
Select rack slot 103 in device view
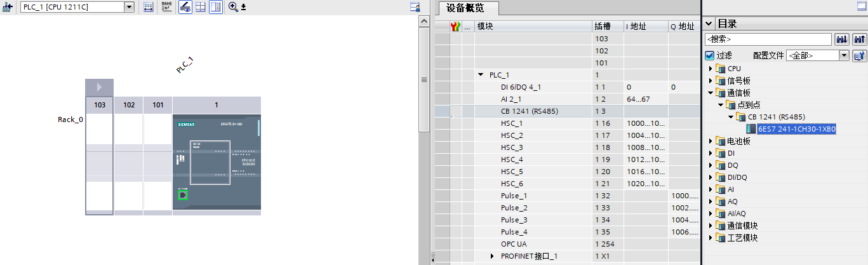click(99, 156)
